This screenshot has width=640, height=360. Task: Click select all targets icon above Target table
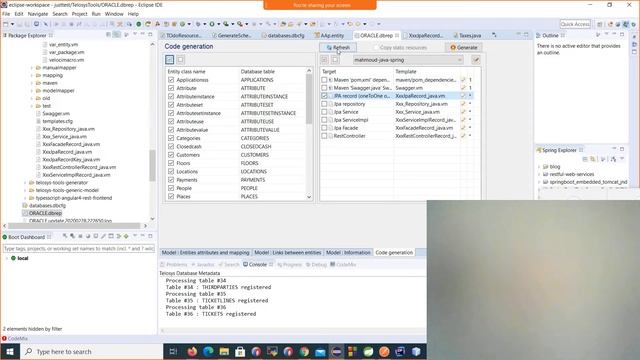(324, 60)
